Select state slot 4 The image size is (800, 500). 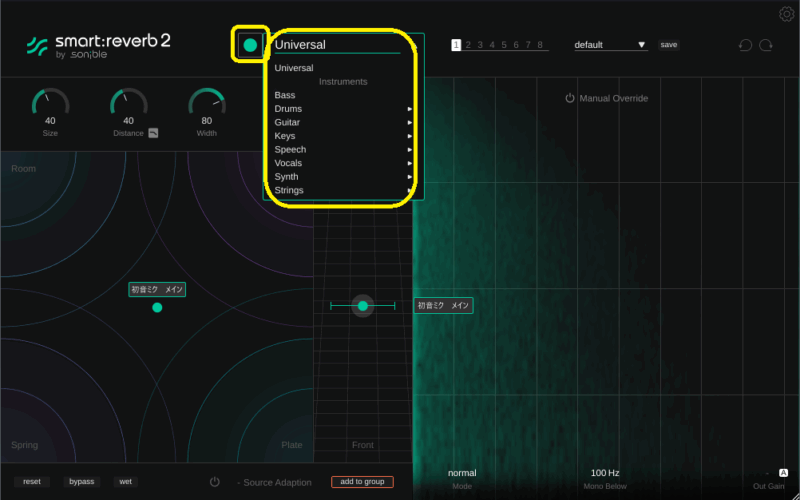click(x=492, y=45)
